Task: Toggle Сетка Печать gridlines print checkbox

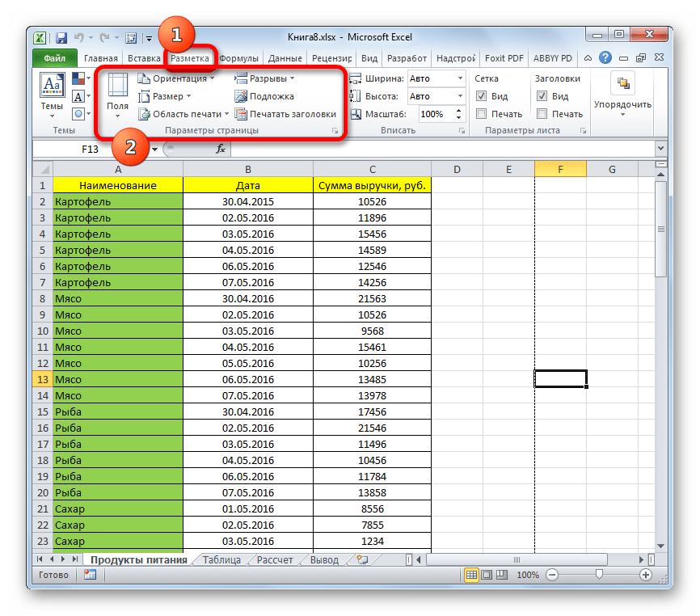Action: [481, 114]
